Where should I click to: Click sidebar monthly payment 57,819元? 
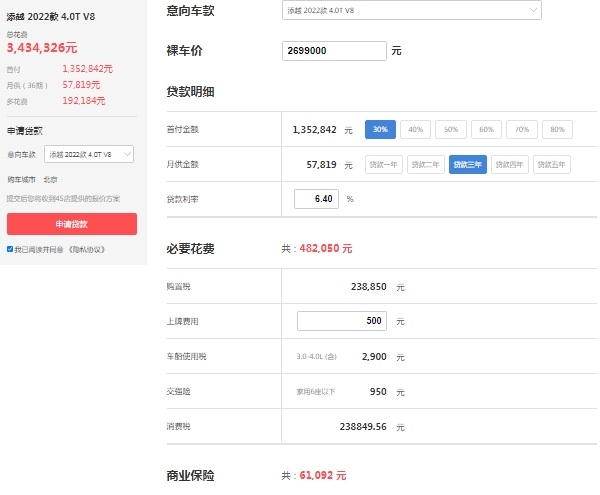(81, 85)
